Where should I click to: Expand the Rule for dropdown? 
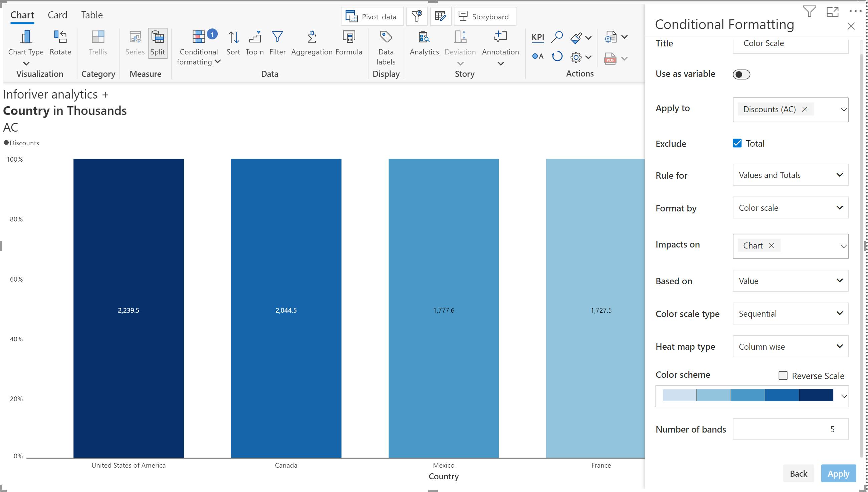790,175
